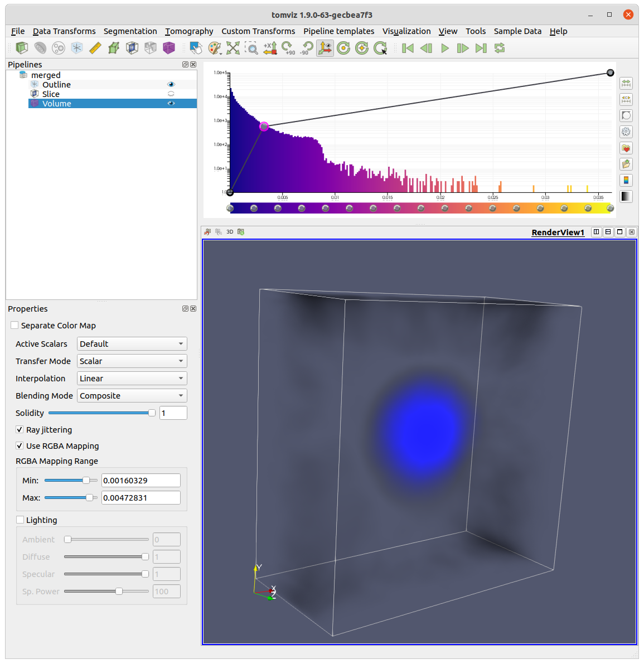The width and height of the screenshot is (644, 664).
Task: Open the Segmentation menu
Action: coord(130,31)
